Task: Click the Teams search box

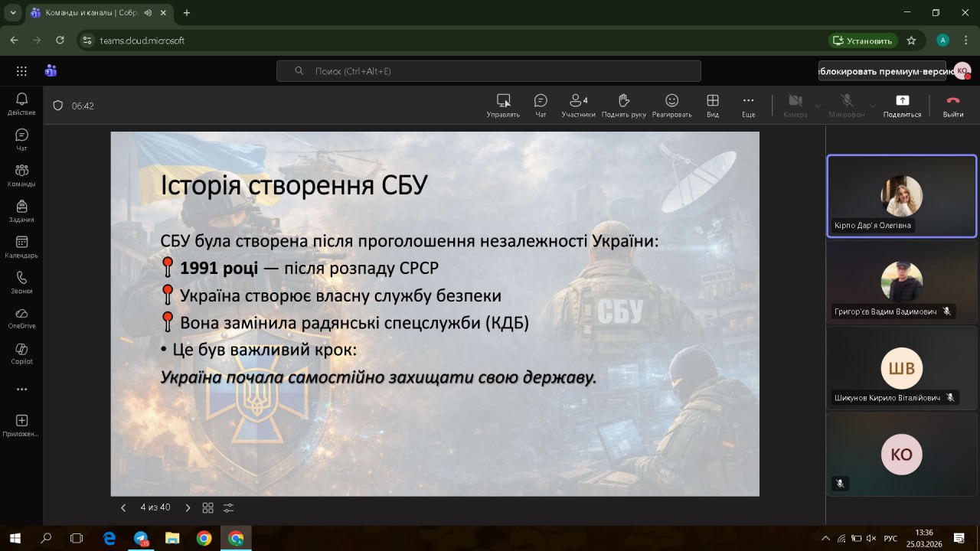Action: 488,71
